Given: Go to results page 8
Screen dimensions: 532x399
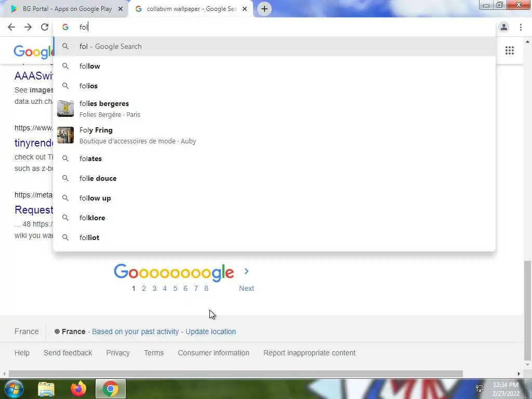Looking at the screenshot, I should click(x=206, y=288).
